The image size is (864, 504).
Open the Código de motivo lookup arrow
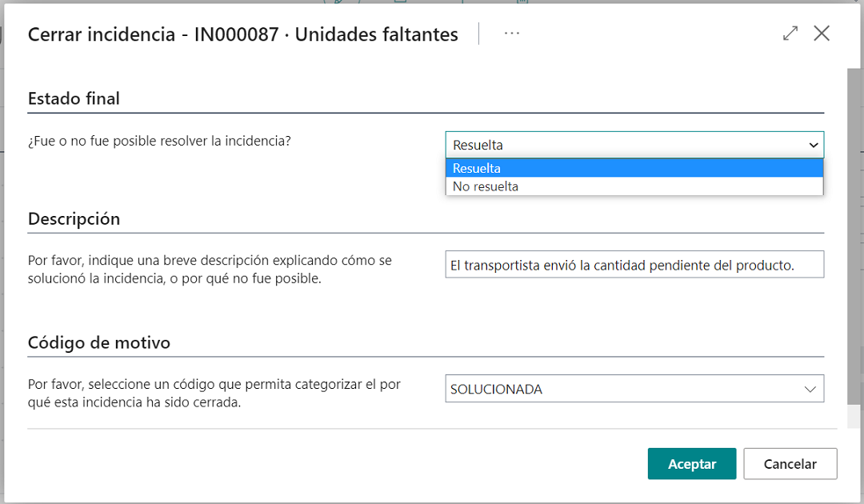coord(810,390)
